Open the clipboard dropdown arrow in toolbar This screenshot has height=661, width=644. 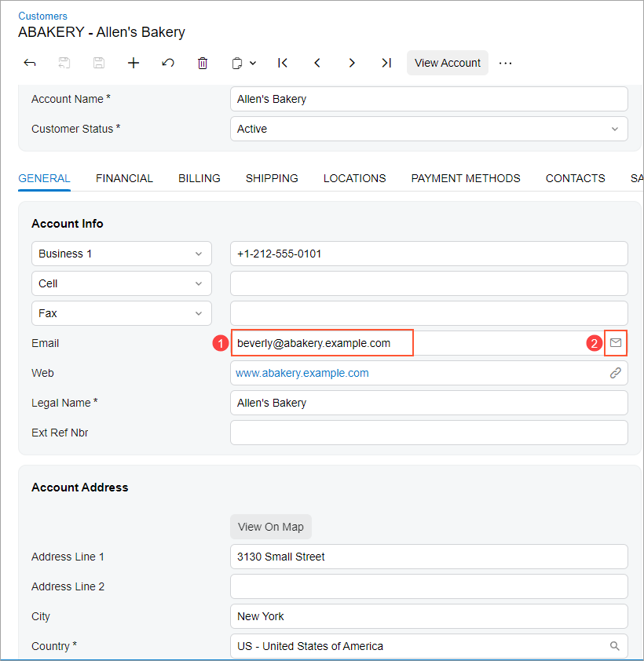pyautogui.click(x=253, y=63)
